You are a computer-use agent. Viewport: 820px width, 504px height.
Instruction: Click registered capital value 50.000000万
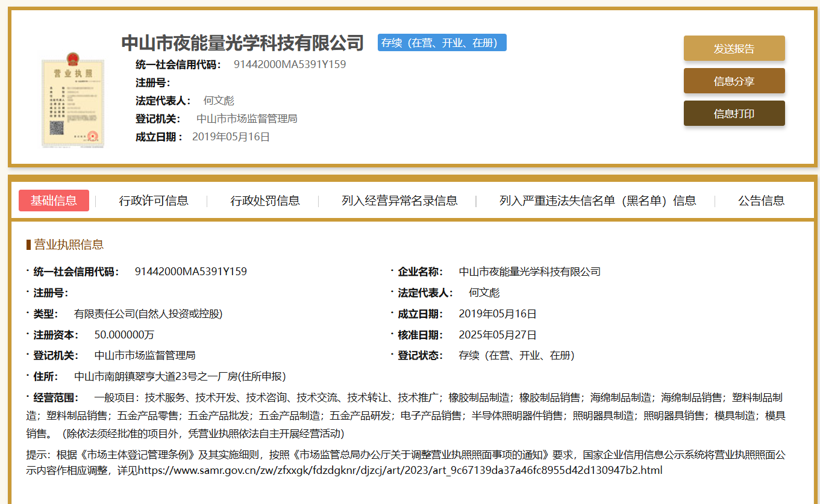click(x=124, y=335)
